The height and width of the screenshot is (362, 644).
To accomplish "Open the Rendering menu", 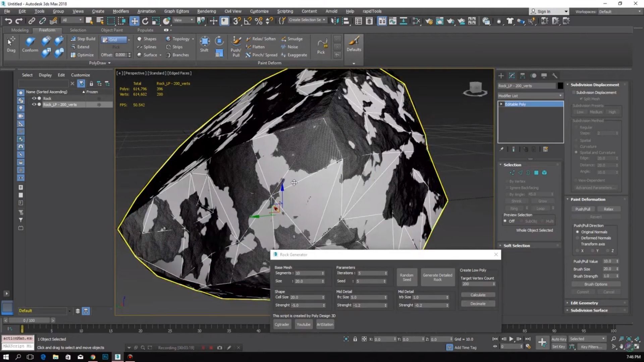I will (x=206, y=11).
